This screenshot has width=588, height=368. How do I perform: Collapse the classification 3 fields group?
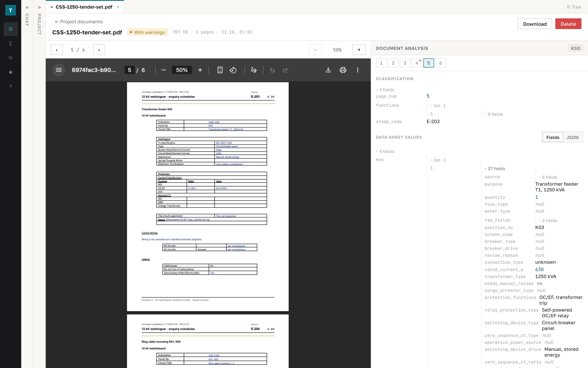385,90
